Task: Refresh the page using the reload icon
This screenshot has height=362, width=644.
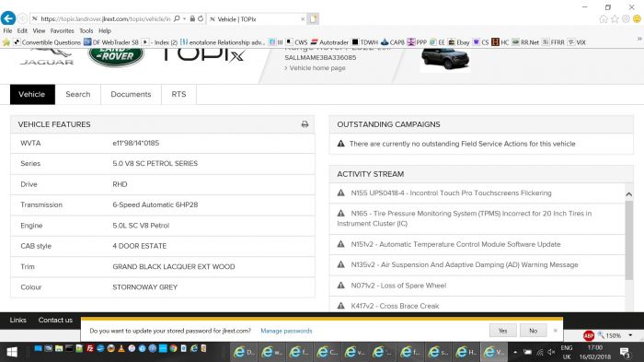Action: tap(201, 18)
